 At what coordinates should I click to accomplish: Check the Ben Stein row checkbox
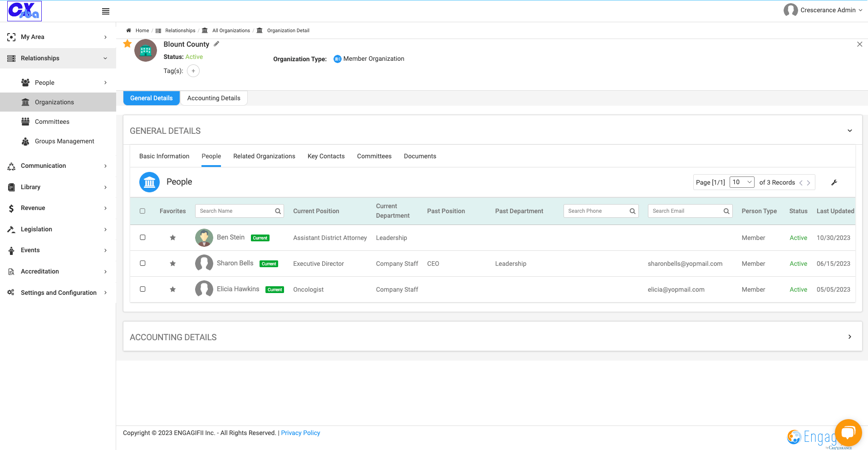coord(142,237)
